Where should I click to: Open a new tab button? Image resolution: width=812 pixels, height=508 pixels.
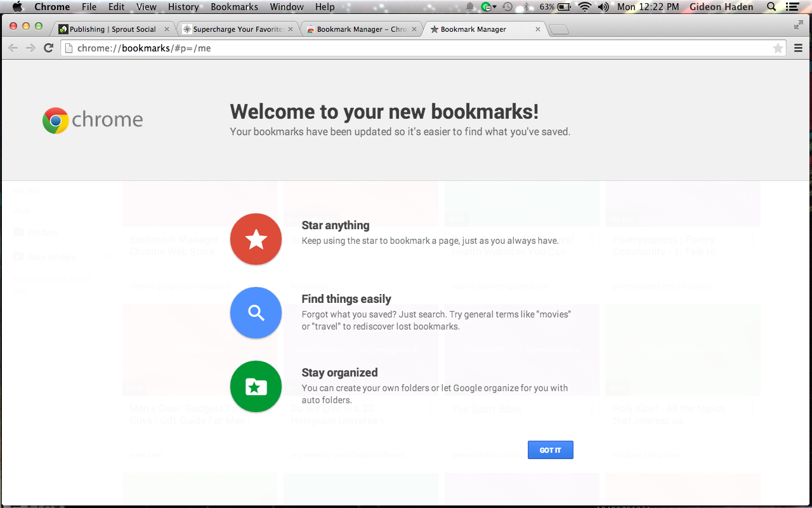coord(559,30)
